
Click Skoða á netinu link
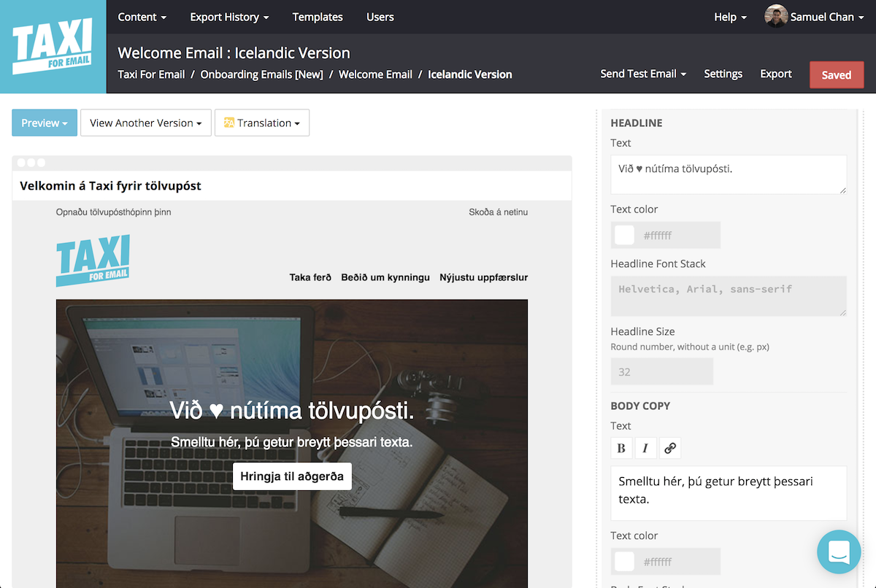point(499,212)
